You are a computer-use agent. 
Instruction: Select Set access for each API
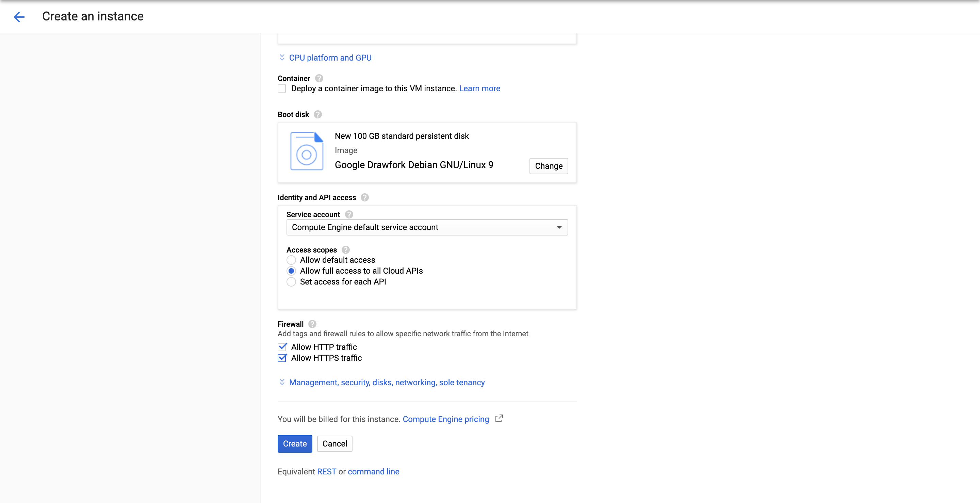(x=291, y=282)
